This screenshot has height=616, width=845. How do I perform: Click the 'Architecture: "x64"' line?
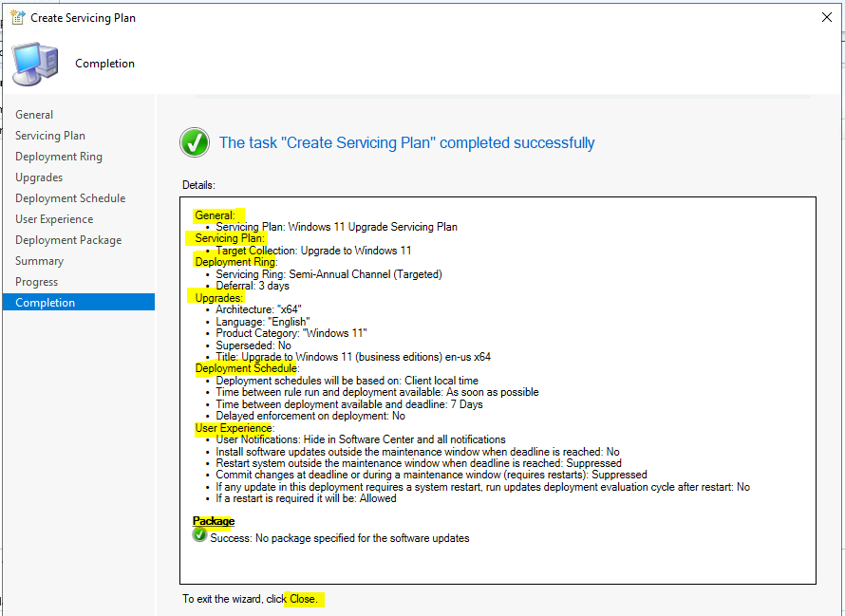258,309
